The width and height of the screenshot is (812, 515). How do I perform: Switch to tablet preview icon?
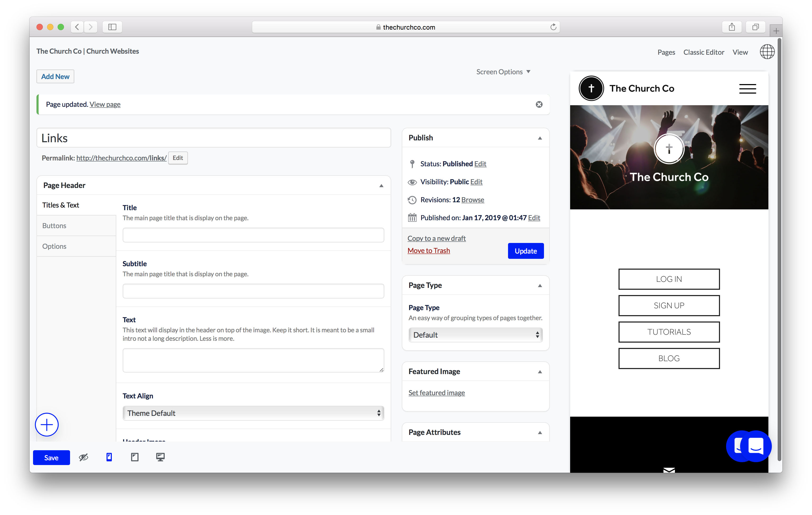[x=135, y=457]
